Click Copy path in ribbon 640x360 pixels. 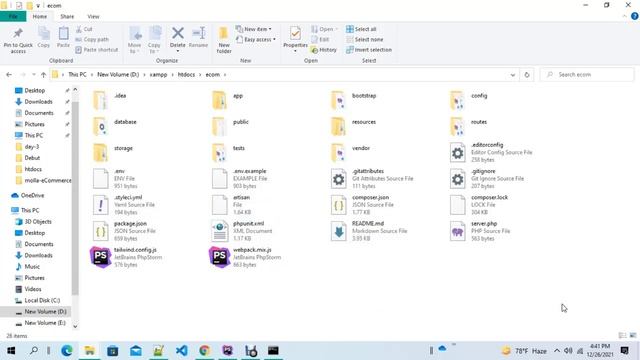point(92,40)
